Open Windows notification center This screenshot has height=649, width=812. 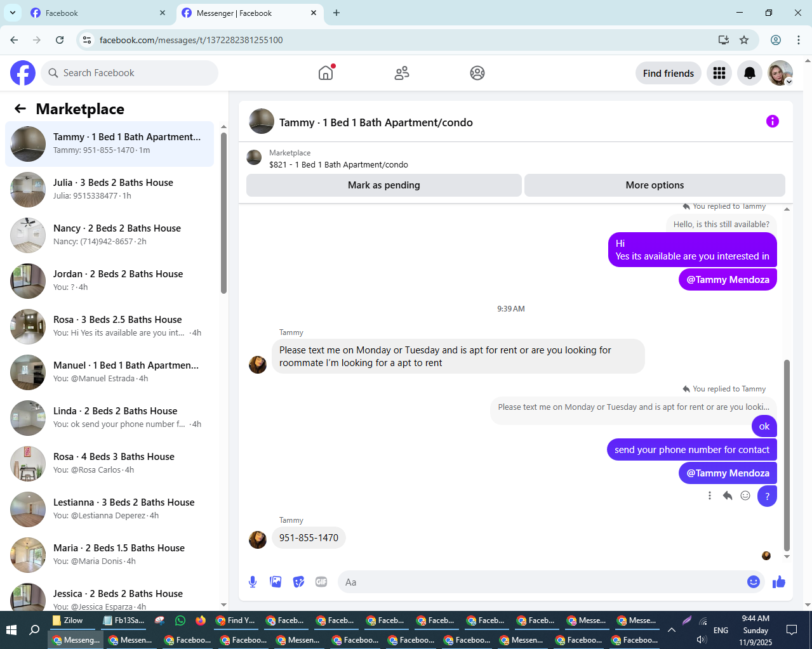click(792, 630)
